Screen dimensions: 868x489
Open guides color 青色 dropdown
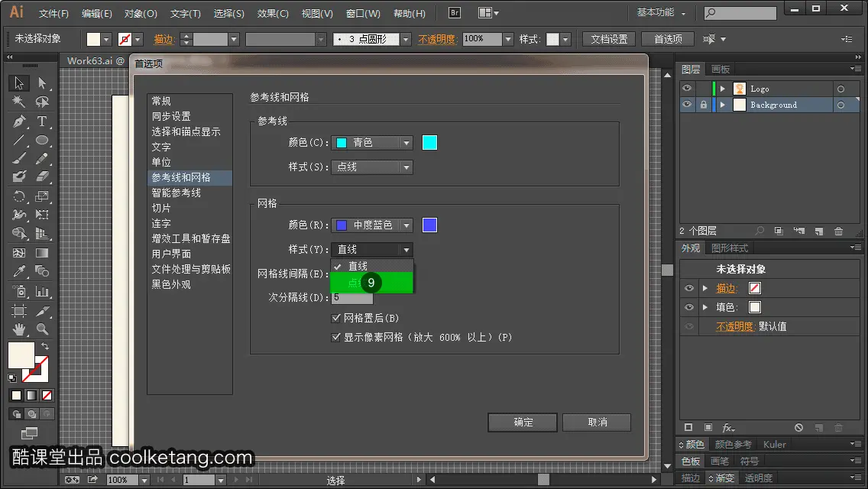coord(372,143)
